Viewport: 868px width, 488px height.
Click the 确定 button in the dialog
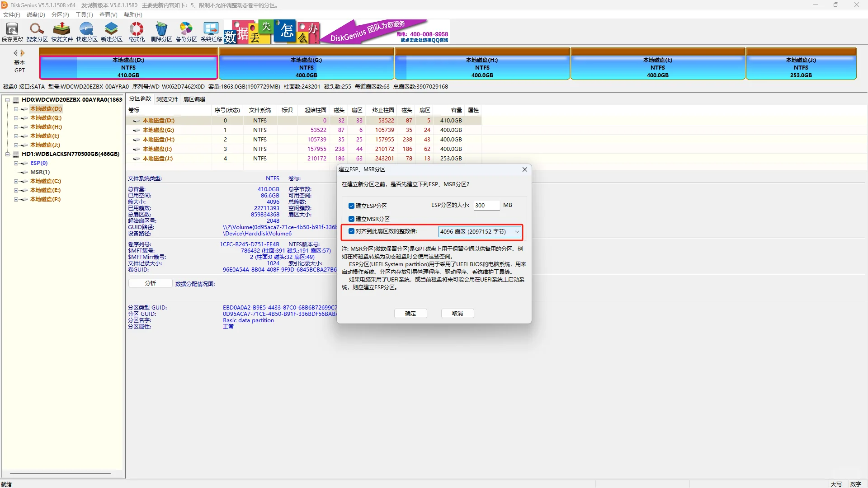(410, 314)
